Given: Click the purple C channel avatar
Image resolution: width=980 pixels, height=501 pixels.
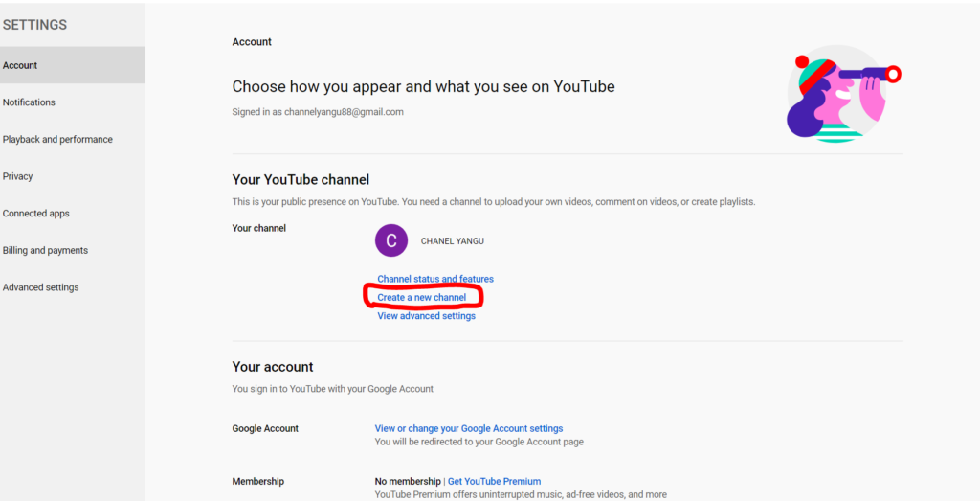Looking at the screenshot, I should [x=391, y=240].
